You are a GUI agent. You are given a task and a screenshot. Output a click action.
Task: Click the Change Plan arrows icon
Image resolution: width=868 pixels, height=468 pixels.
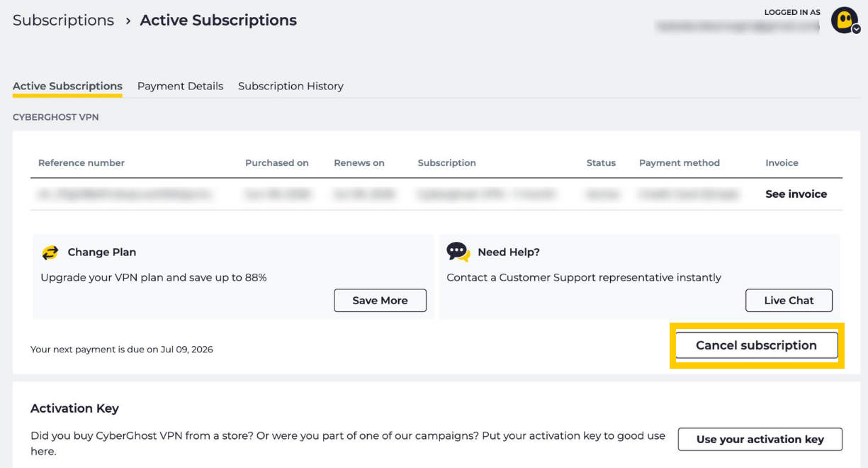(50, 252)
